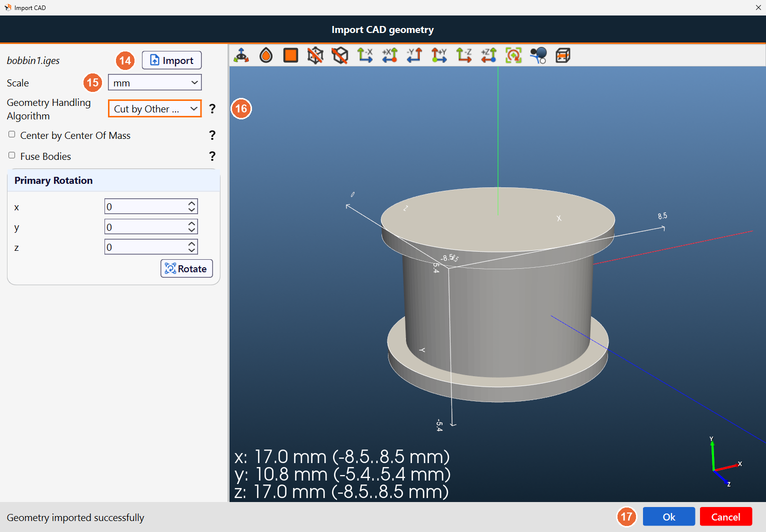The height and width of the screenshot is (532, 766).
Task: Increase the z rotation value
Action: (x=192, y=244)
